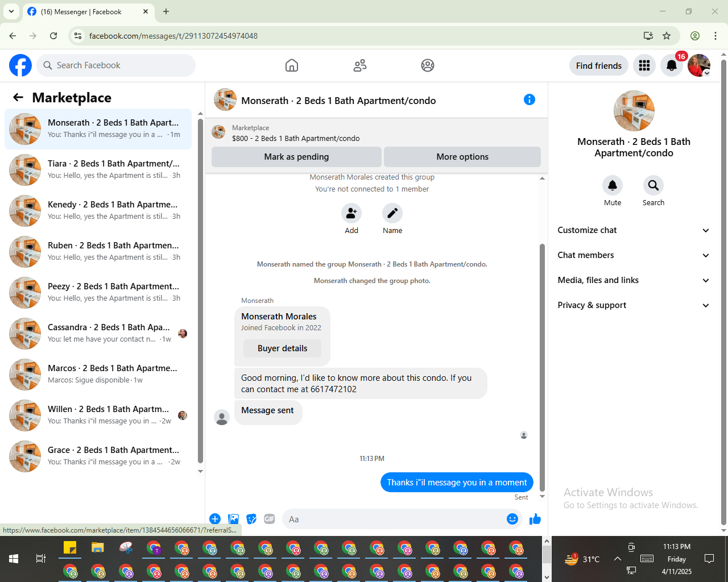Install app icon in address bar
Viewport: 728px width, 582px height.
[x=648, y=36]
